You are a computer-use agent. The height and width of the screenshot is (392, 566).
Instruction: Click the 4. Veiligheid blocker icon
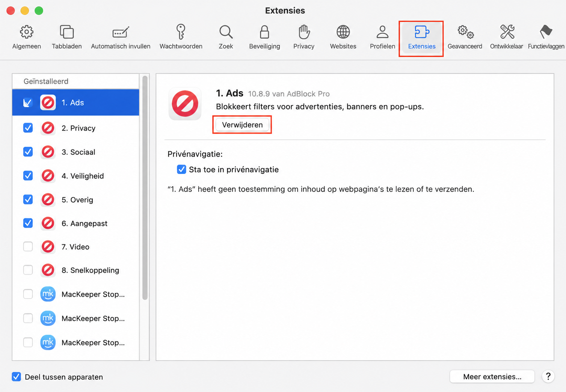pyautogui.click(x=48, y=176)
